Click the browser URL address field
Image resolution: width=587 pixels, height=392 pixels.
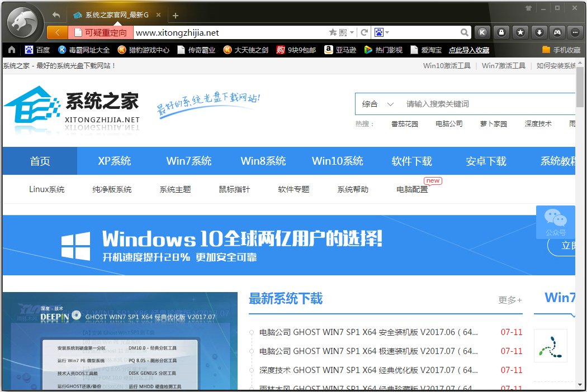pos(230,32)
